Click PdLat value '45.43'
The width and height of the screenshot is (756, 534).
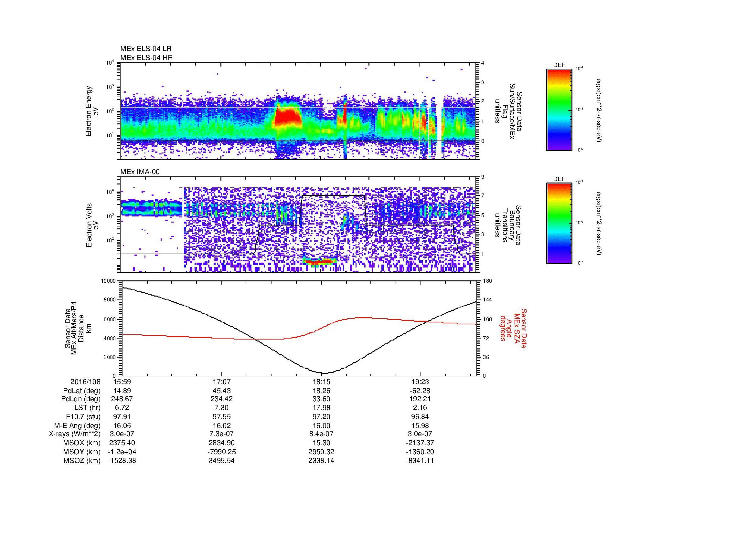pyautogui.click(x=222, y=391)
